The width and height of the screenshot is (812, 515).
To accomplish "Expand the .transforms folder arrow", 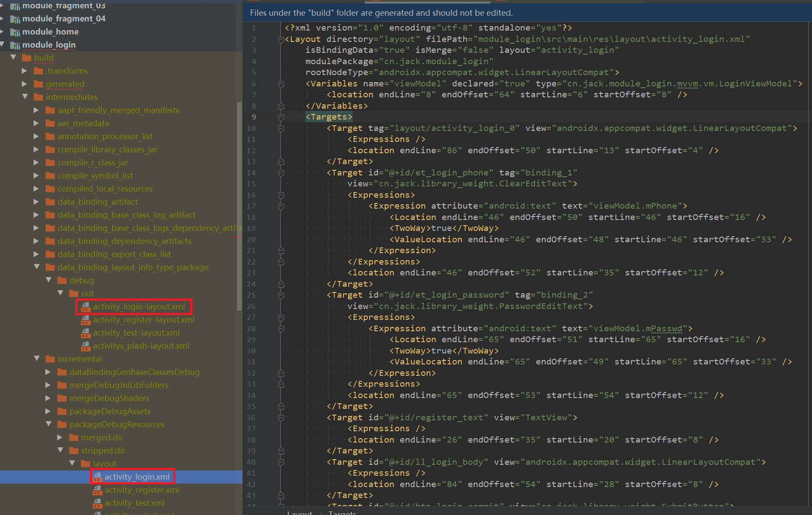I will tap(25, 71).
